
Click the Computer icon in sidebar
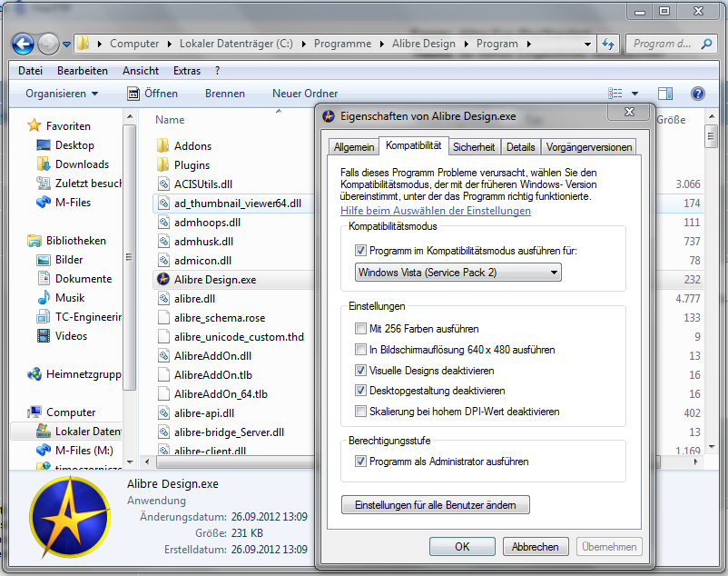(34, 412)
